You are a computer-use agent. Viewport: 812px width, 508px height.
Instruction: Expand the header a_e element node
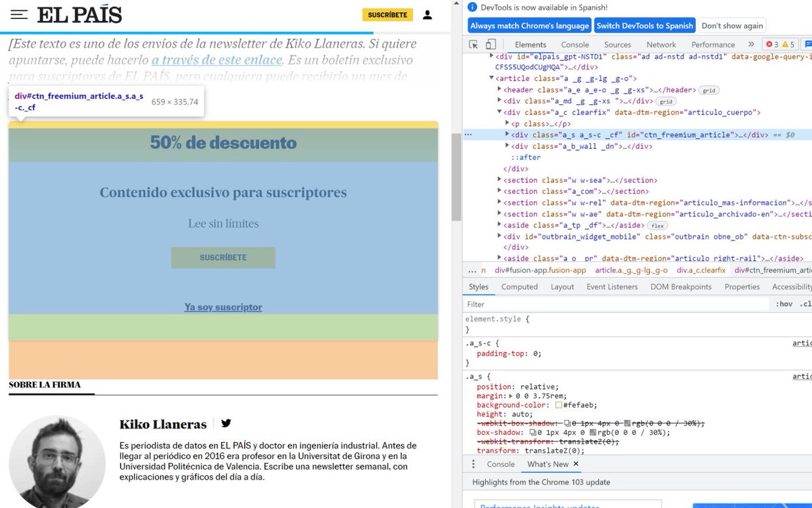[500, 89]
